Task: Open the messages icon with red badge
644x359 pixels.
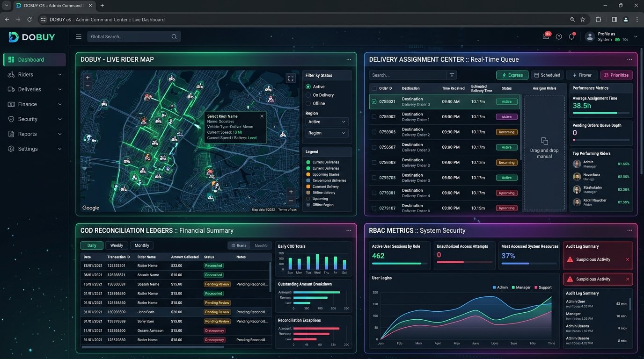Action: [546, 36]
